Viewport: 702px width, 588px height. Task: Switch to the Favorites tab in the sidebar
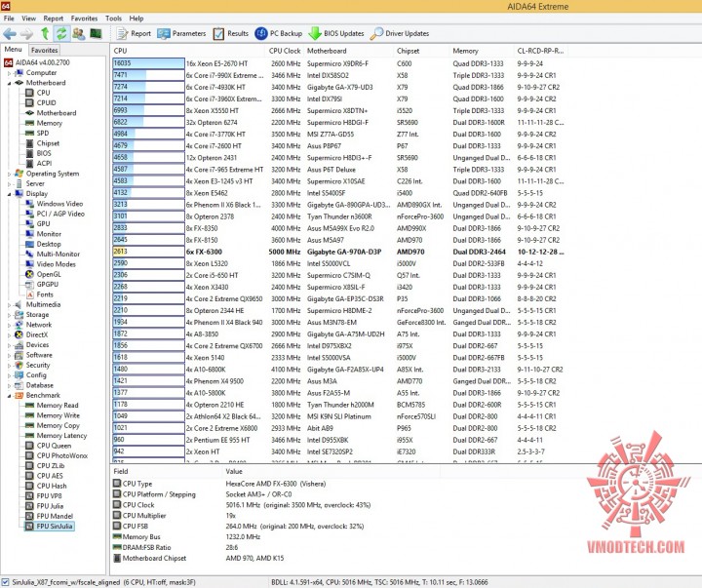click(x=44, y=50)
